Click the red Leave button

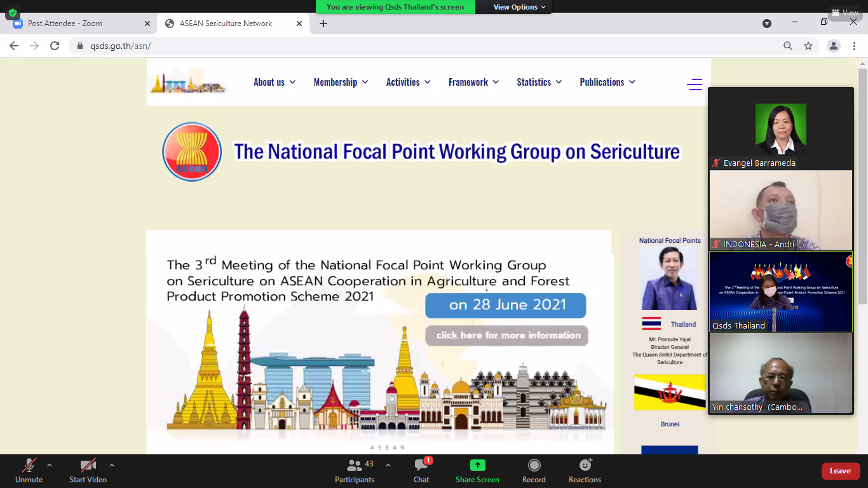(841, 471)
